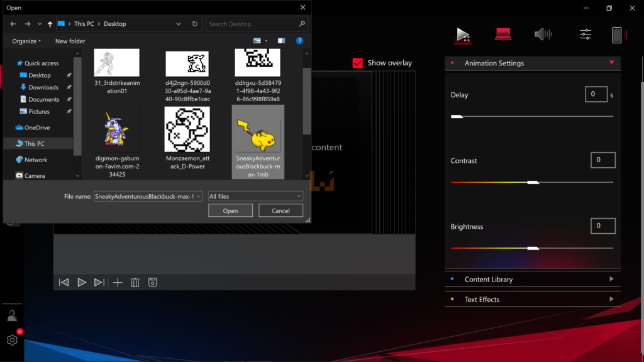Go forward in the Open dialog
Screen dimensions: 644x362
click(x=28, y=24)
